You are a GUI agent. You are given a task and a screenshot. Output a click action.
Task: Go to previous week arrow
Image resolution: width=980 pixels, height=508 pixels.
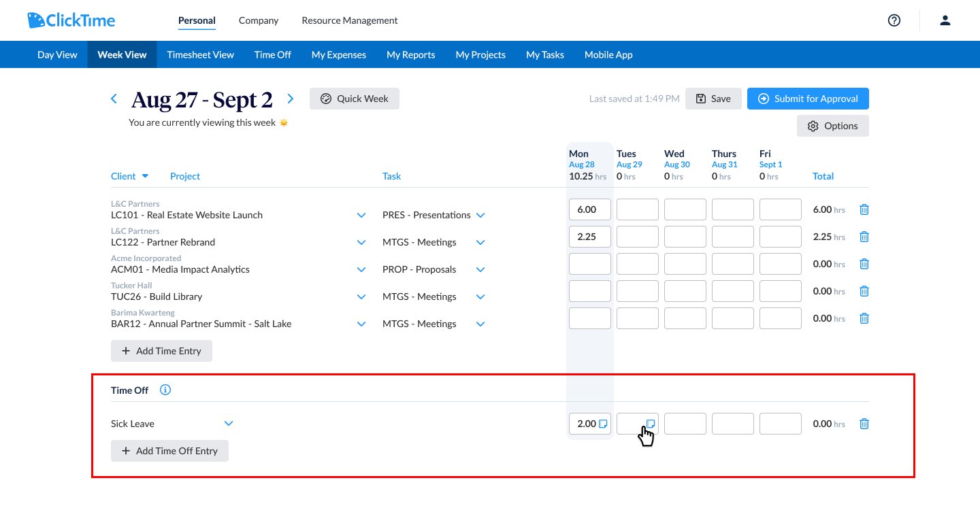tap(114, 99)
